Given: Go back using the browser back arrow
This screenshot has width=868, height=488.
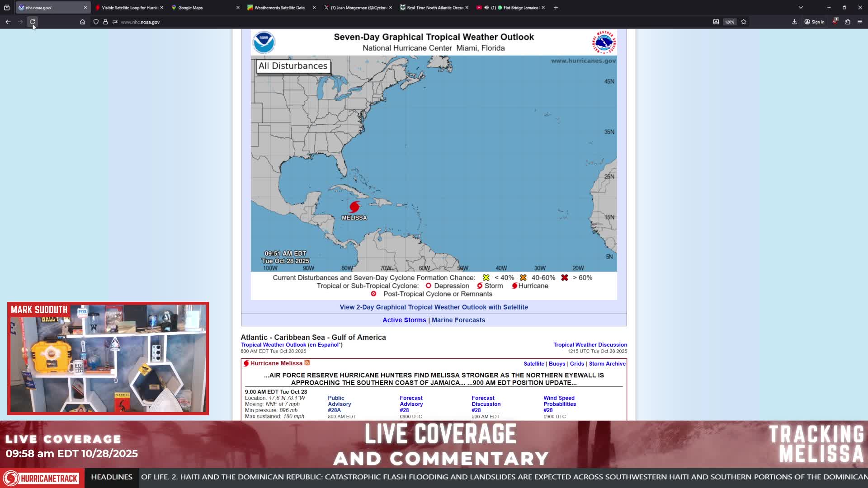Looking at the screenshot, I should 8,22.
